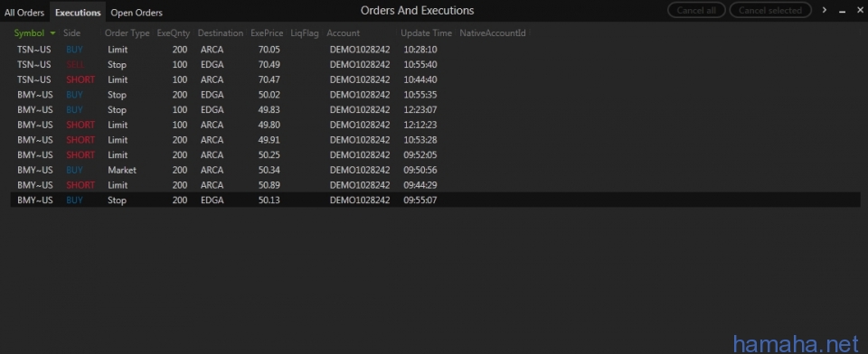Viewport: 868px width, 354px height.
Task: Sort by Update Time column header
Action: click(426, 33)
